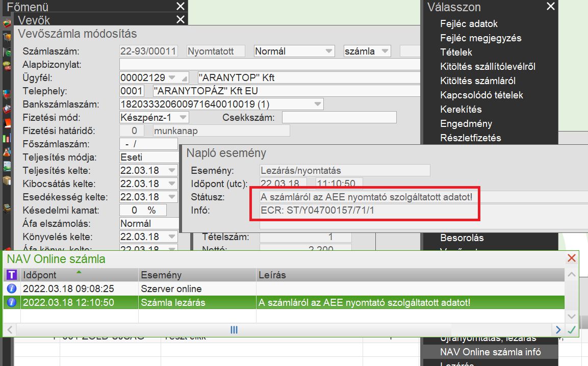Click the info icon of Szerver online row
The width and height of the screenshot is (588, 366).
pos(12,289)
